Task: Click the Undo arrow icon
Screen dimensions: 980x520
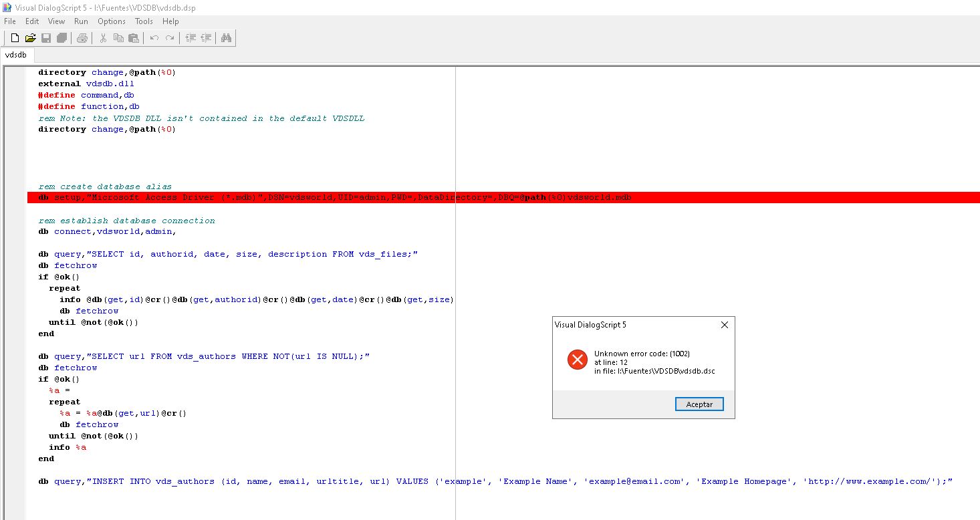Action: click(154, 38)
